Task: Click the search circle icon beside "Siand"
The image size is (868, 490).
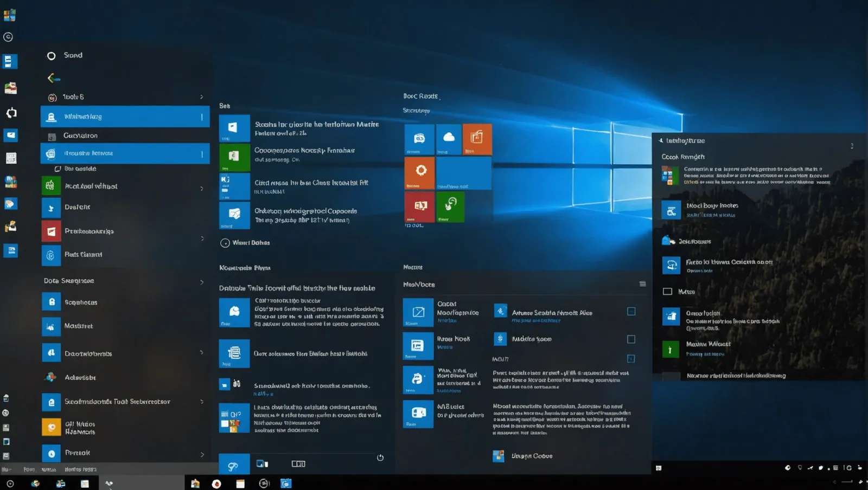Action: coord(52,56)
